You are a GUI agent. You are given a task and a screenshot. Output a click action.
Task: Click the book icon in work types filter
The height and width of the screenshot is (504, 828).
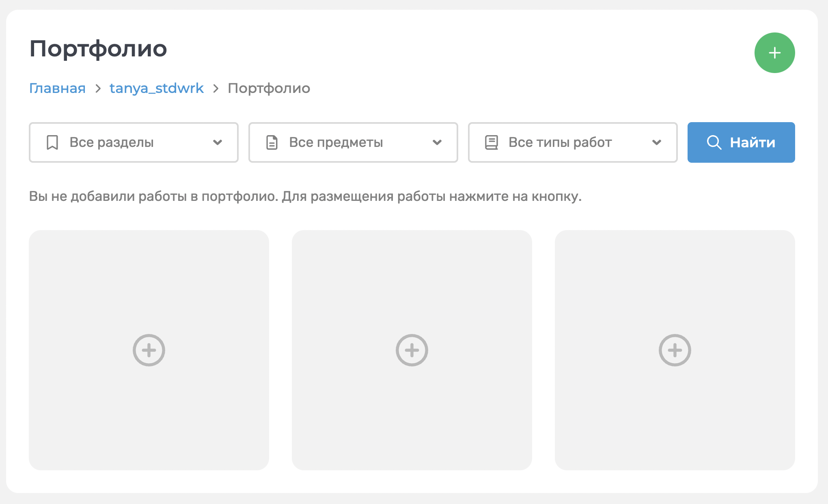tap(492, 142)
